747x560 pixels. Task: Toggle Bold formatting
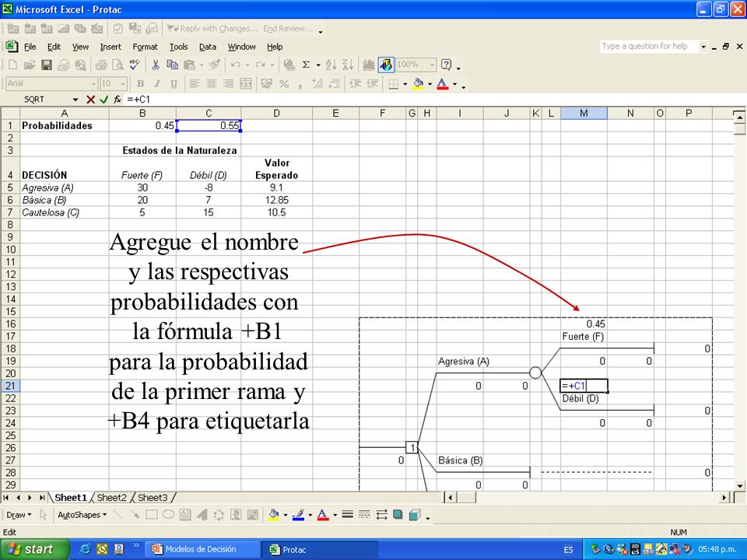141,84
